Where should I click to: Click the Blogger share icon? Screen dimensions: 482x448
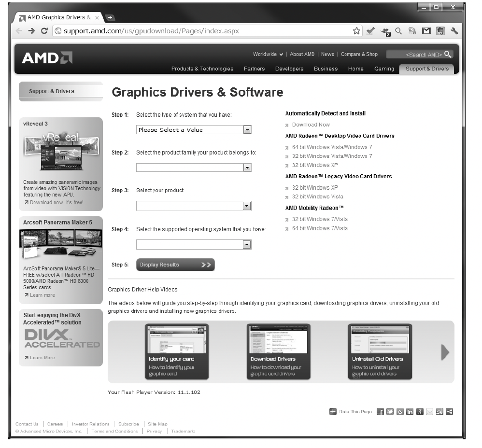[x=400, y=412]
